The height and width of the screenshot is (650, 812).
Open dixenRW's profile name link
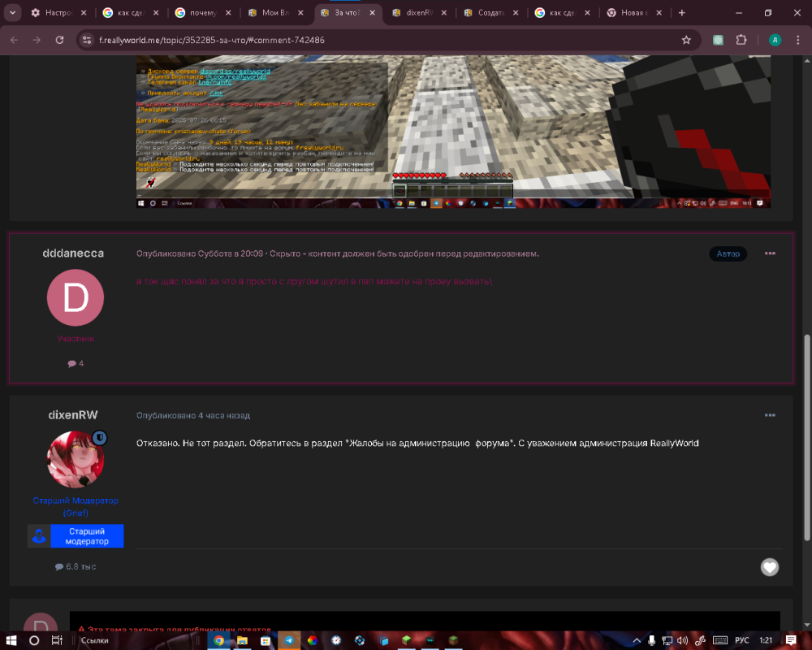click(x=73, y=414)
